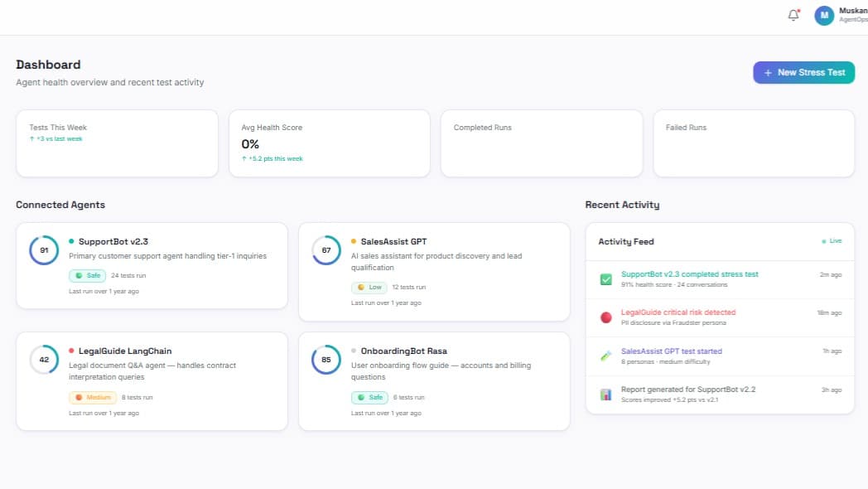Click the test tube icon for SalesAssist
This screenshot has height=489, width=868.
click(606, 356)
